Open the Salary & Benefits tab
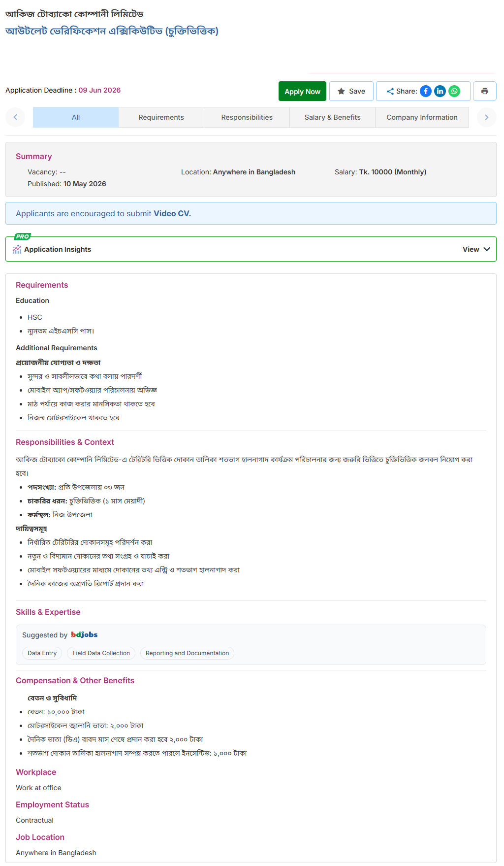This screenshot has width=504, height=866. pos(333,117)
